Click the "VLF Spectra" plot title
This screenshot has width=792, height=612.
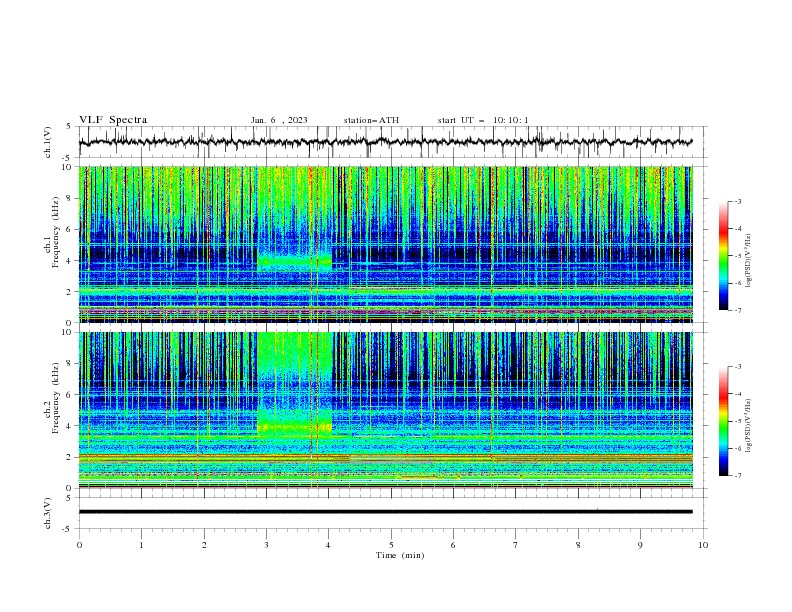point(113,120)
